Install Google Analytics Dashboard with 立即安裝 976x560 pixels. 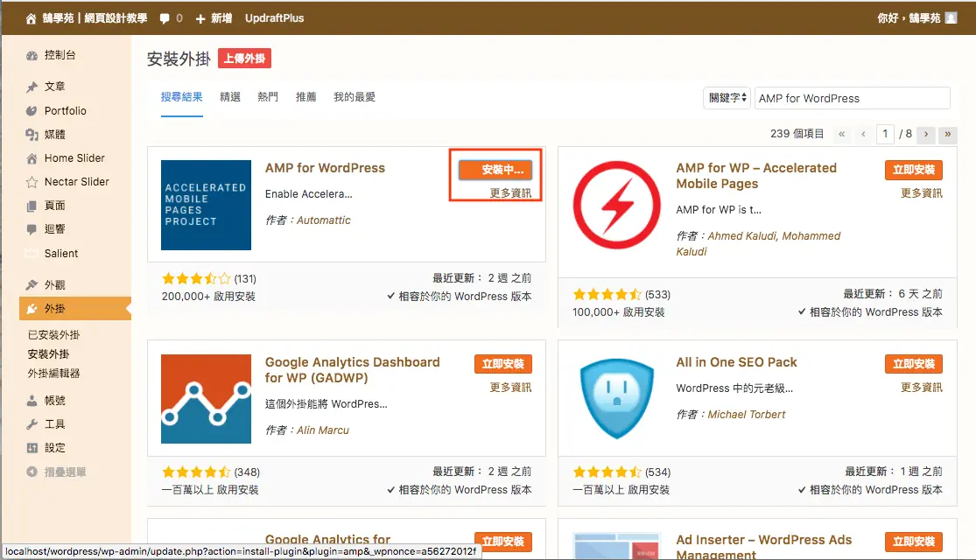click(503, 364)
